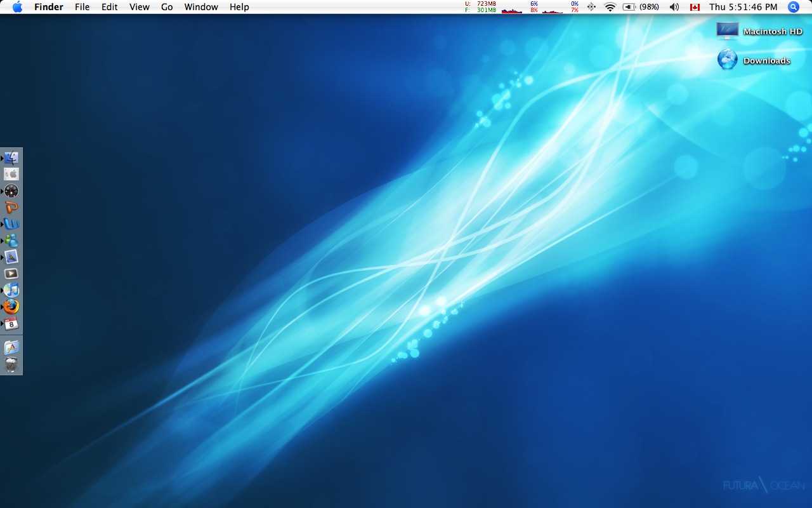Screen dimensions: 812x508
Task: Open the Window menu
Action: (201, 7)
